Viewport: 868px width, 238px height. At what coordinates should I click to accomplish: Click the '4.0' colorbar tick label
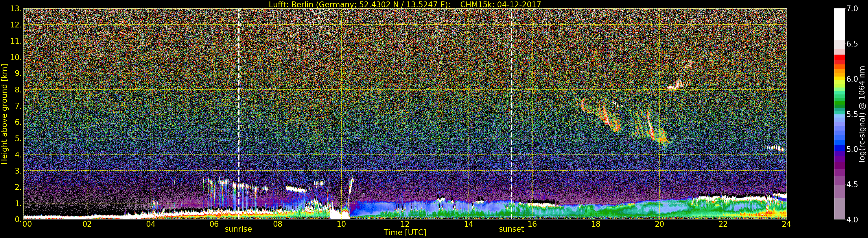tap(852, 220)
